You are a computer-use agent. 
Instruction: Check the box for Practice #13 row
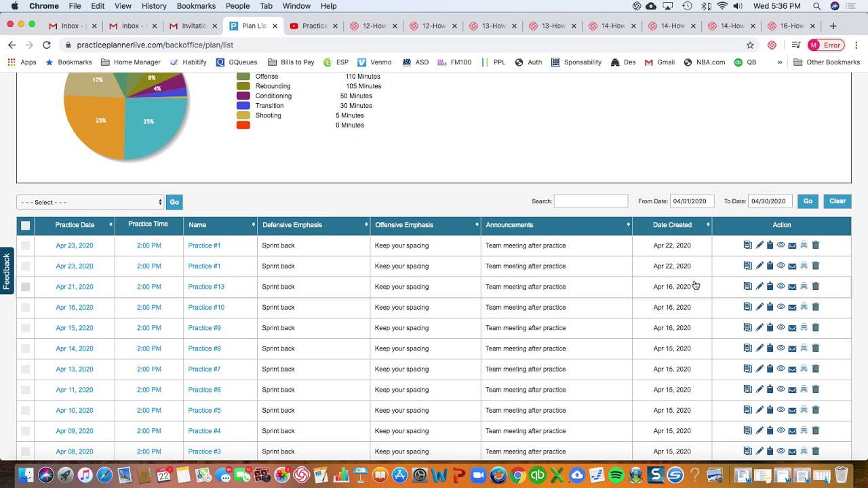[25, 287]
